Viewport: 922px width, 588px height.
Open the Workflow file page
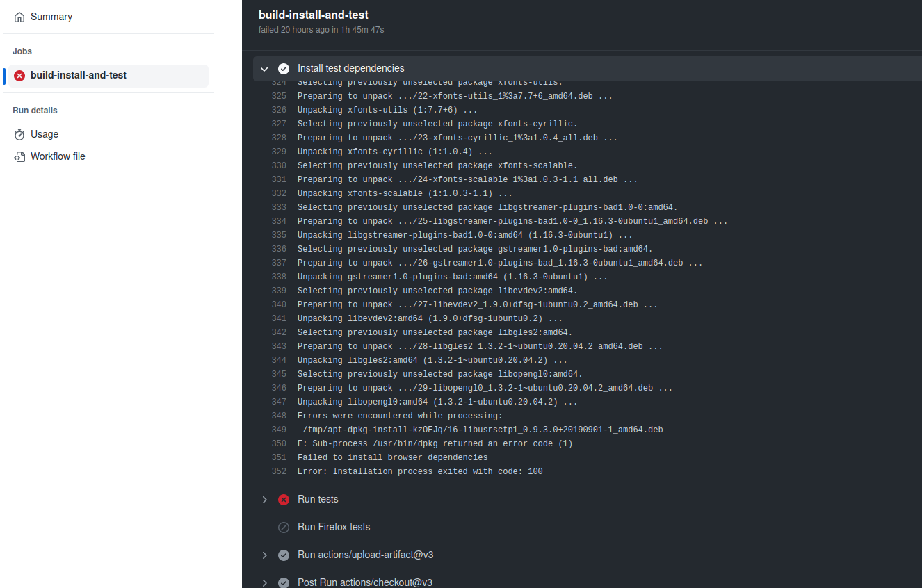pyautogui.click(x=58, y=156)
